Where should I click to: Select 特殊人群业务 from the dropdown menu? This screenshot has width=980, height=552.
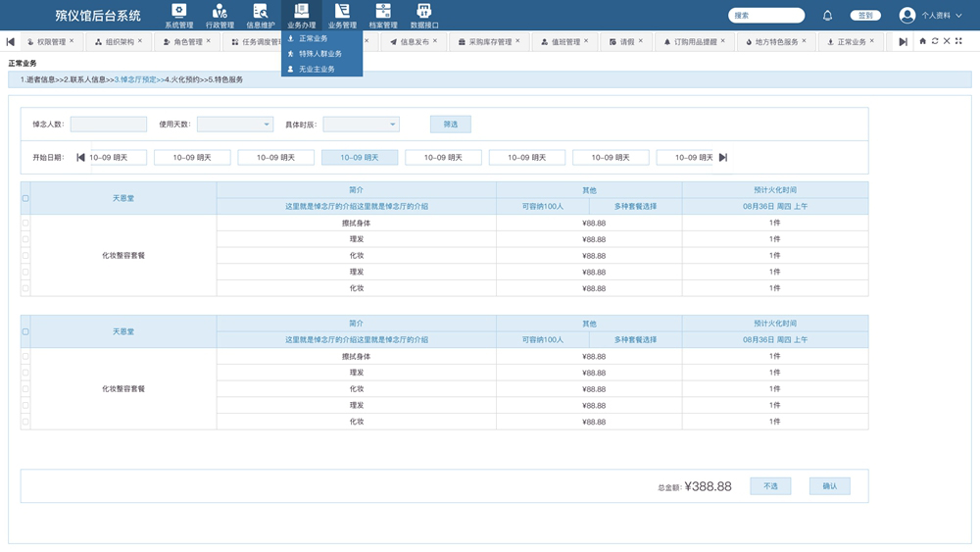(x=320, y=54)
